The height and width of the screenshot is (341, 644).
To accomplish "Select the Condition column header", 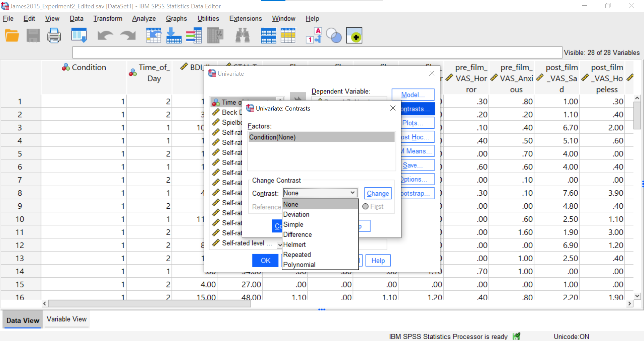I will (x=84, y=77).
